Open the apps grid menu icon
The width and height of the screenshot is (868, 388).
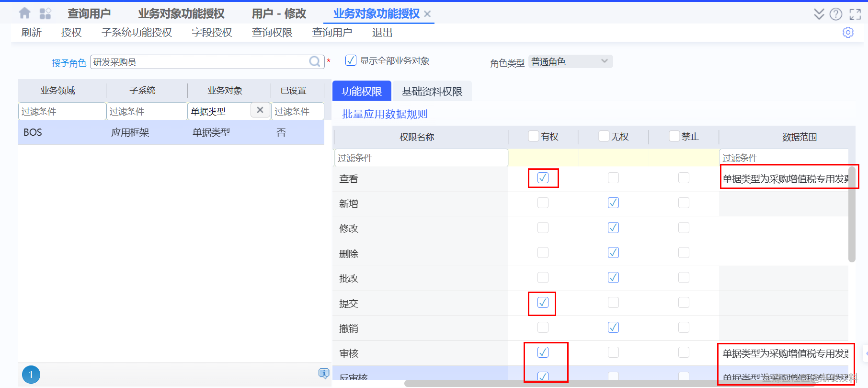[x=45, y=13]
